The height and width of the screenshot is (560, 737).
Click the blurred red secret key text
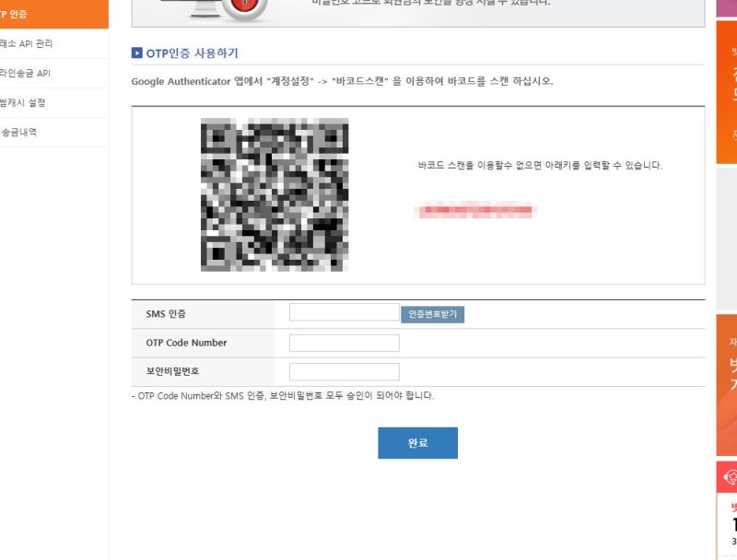pyautogui.click(x=475, y=211)
